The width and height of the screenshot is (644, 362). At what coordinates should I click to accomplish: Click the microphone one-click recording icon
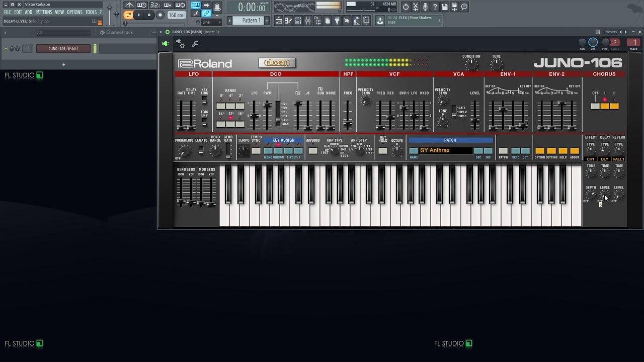pos(425,7)
